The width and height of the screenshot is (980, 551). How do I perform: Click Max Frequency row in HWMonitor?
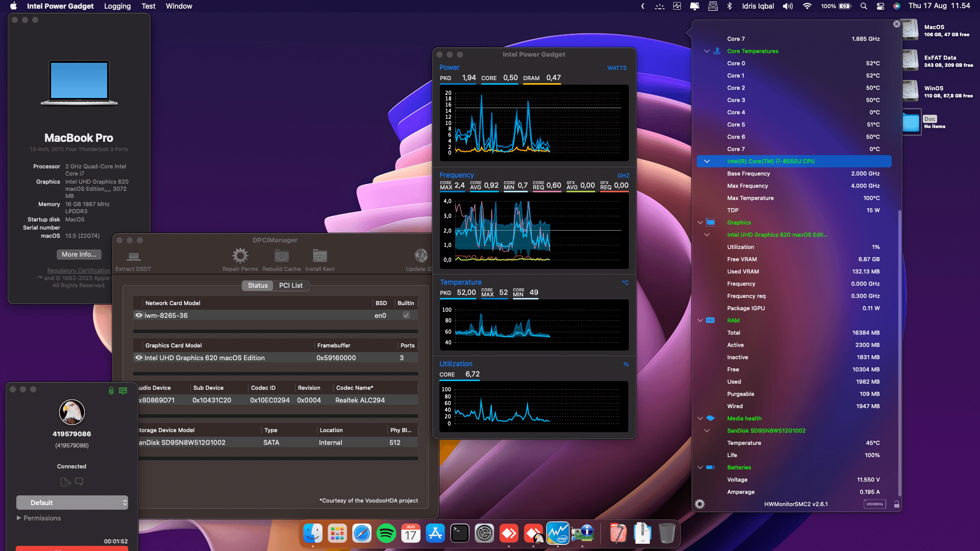(794, 186)
